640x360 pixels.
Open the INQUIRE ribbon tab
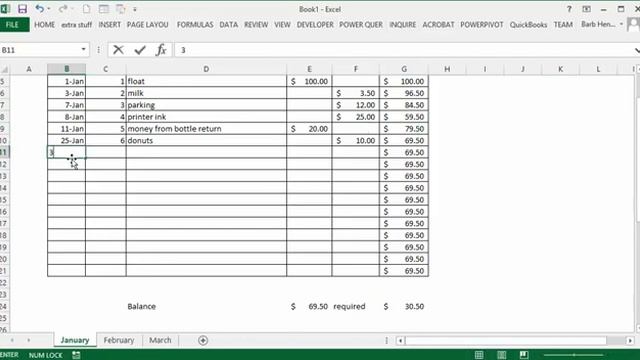(x=402, y=25)
